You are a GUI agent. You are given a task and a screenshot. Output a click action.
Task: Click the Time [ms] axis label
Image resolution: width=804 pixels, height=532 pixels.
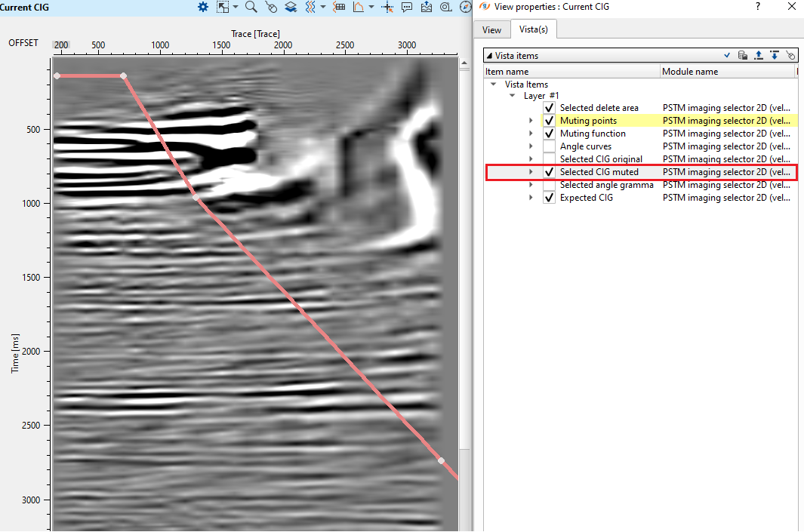coord(15,354)
